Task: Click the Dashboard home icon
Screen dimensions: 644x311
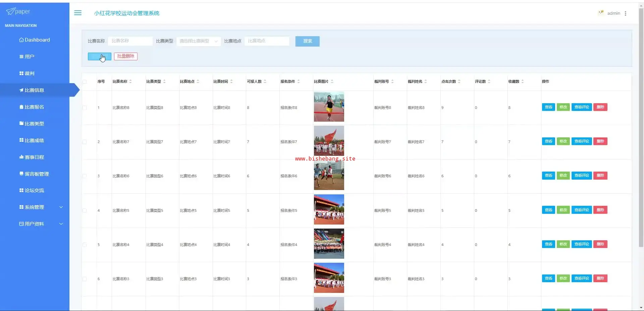Action: (21, 40)
